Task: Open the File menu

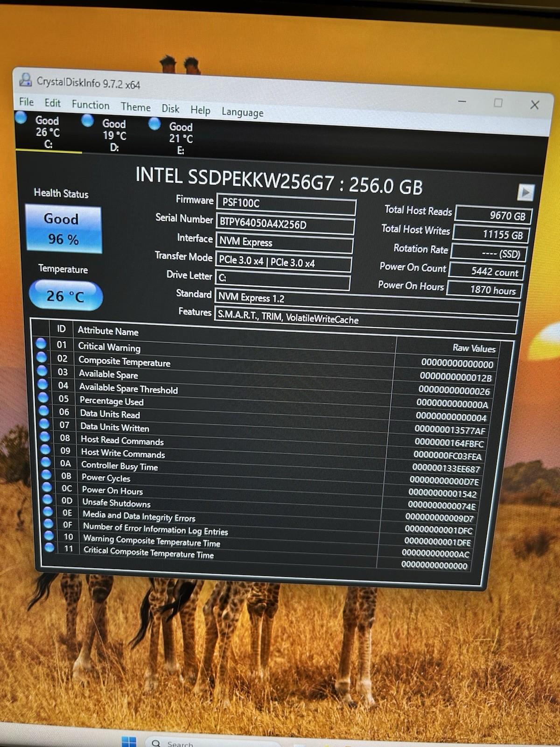Action: coord(26,102)
